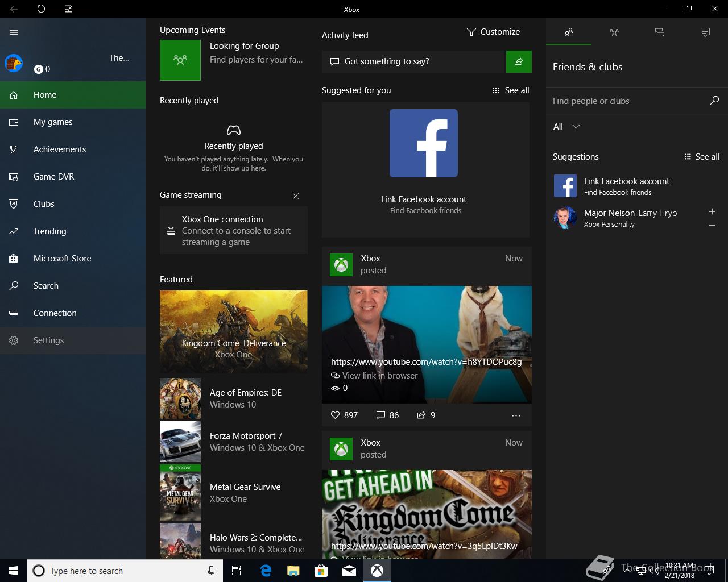
Task: Click the compact mode icon beside refresh
Action: pyautogui.click(x=68, y=9)
